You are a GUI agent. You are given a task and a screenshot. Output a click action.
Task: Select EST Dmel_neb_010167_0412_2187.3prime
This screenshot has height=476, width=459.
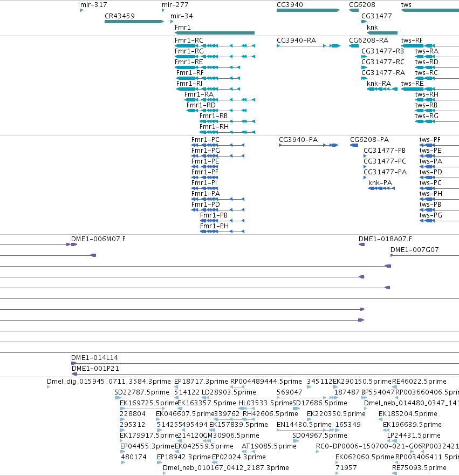[x=225, y=467]
